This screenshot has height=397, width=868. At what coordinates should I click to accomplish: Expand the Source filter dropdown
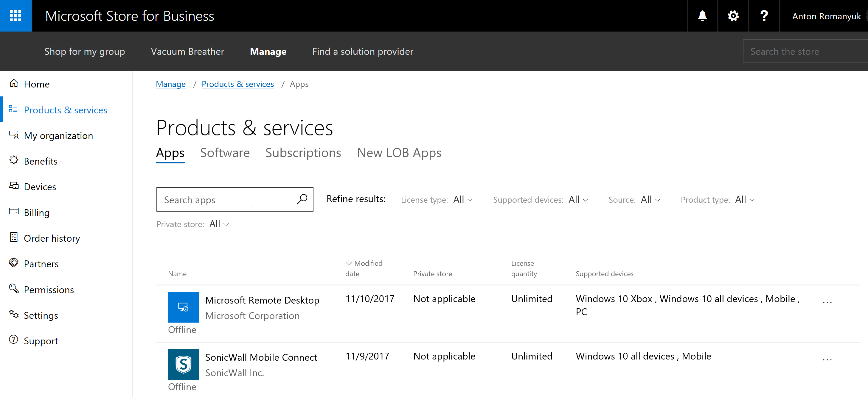click(650, 199)
